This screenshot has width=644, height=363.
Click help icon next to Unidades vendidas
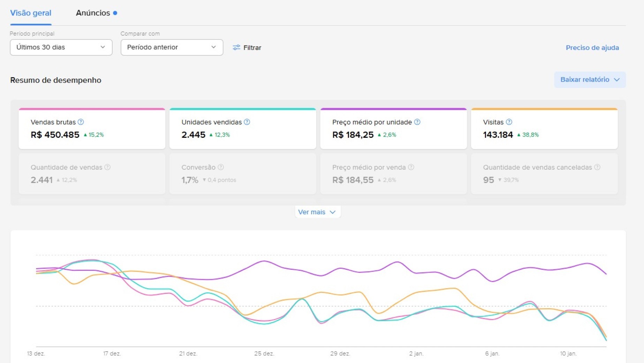tap(247, 122)
